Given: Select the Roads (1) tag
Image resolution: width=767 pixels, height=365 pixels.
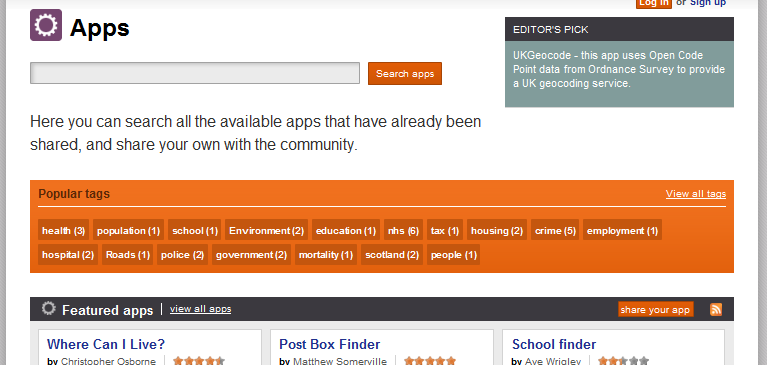Looking at the screenshot, I should (128, 254).
